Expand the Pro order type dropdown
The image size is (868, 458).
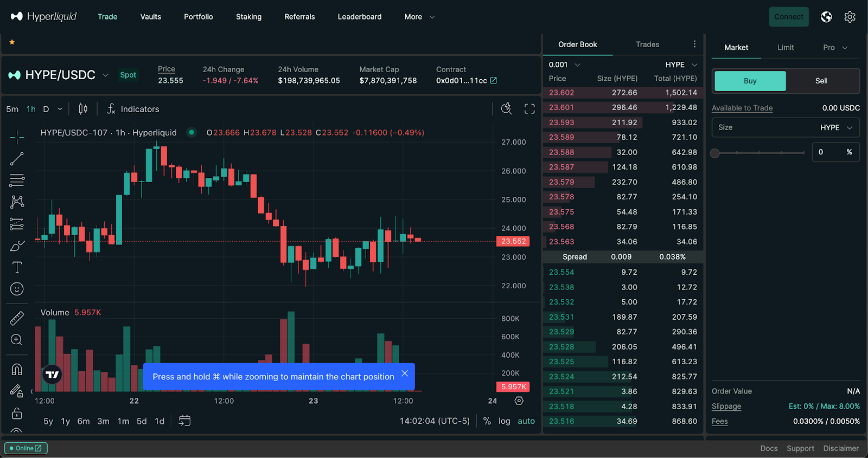coord(835,48)
